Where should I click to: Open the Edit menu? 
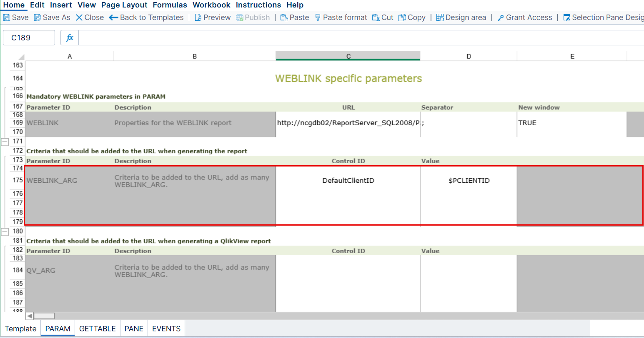[x=37, y=5]
